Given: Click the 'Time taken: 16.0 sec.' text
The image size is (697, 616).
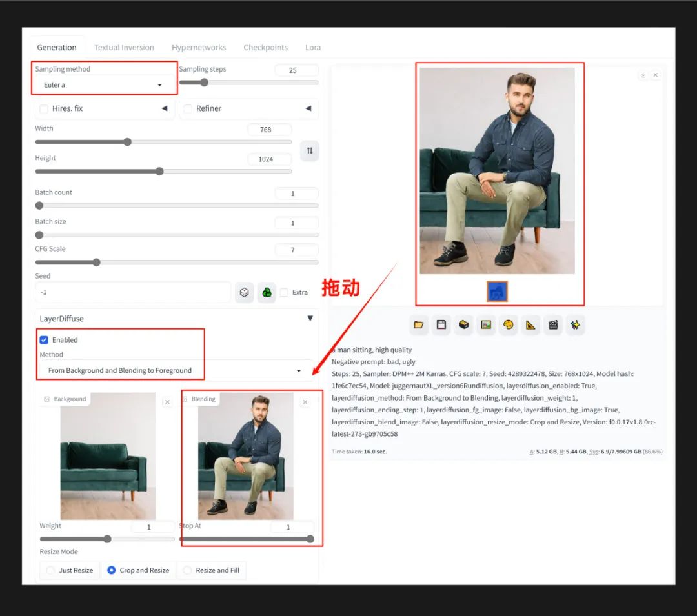Looking at the screenshot, I should [x=359, y=452].
